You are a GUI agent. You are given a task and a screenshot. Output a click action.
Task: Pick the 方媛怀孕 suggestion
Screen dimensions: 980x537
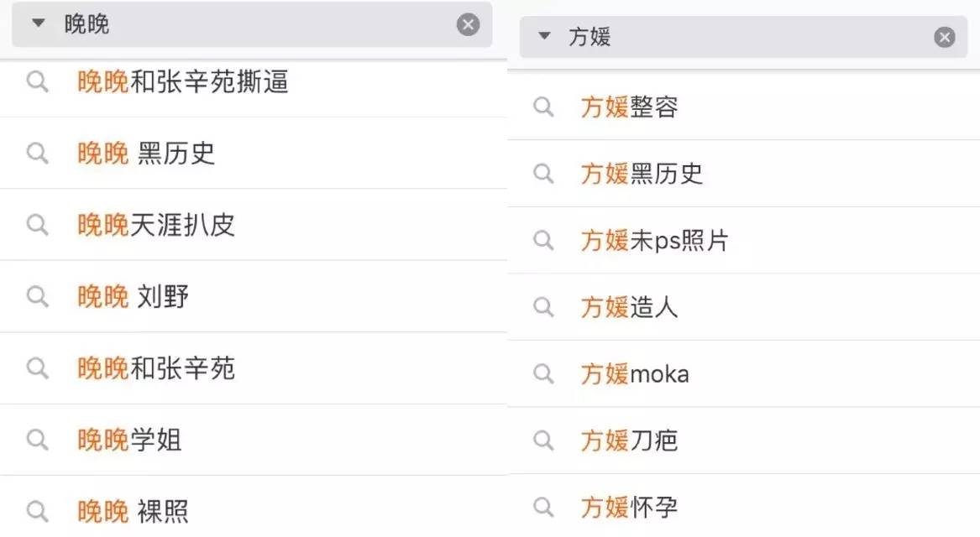coord(629,507)
